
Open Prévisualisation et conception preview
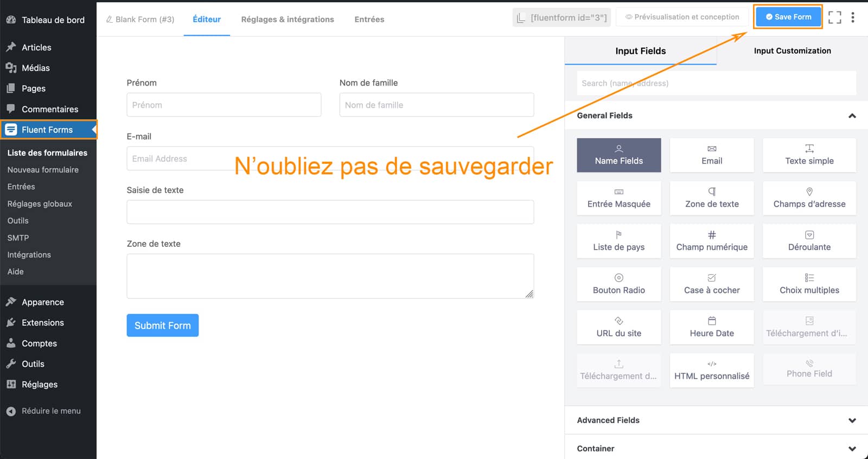682,17
